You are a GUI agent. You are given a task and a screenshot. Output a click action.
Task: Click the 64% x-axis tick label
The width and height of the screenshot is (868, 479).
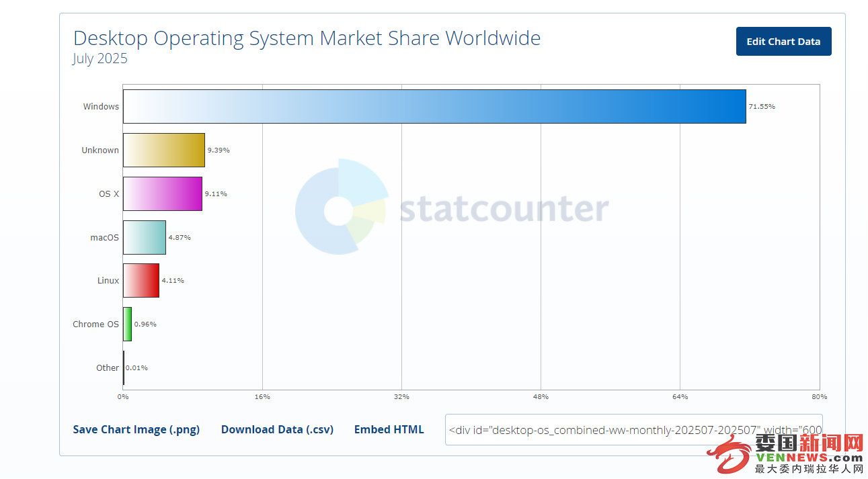[x=680, y=396]
